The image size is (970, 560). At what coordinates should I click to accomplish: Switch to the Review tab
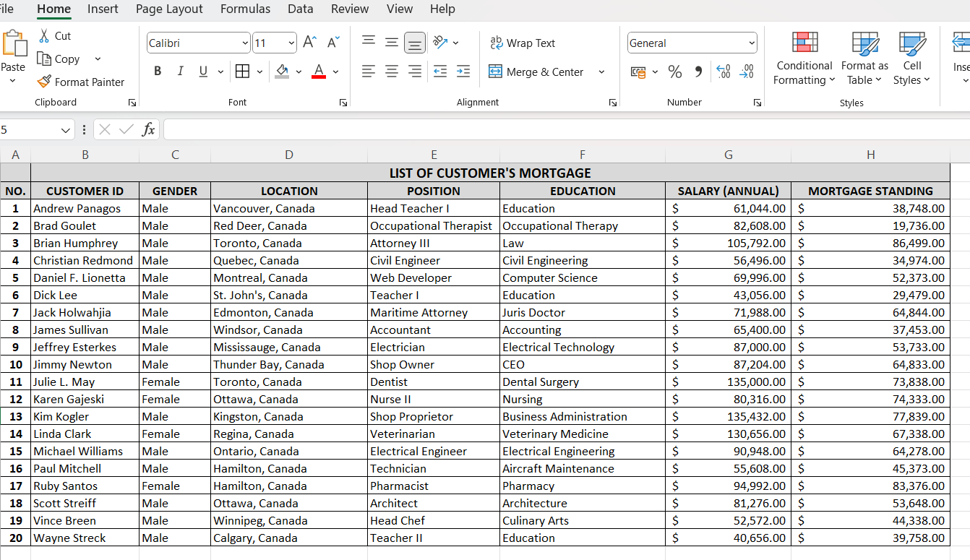point(350,9)
